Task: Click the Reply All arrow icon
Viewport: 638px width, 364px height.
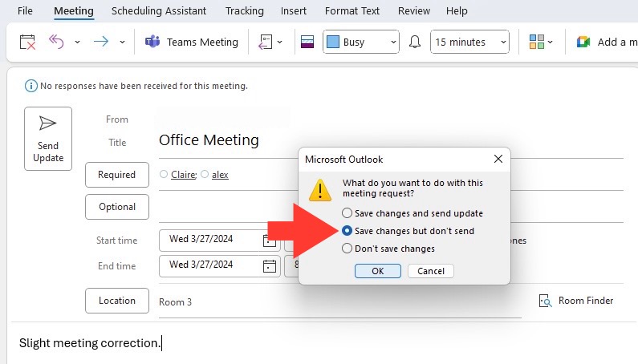Action: tap(56, 42)
